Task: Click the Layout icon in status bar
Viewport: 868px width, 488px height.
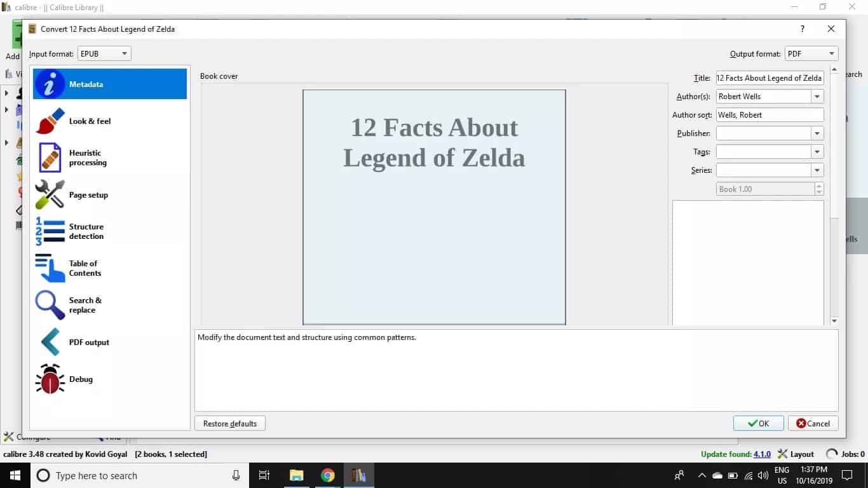Action: (x=783, y=454)
